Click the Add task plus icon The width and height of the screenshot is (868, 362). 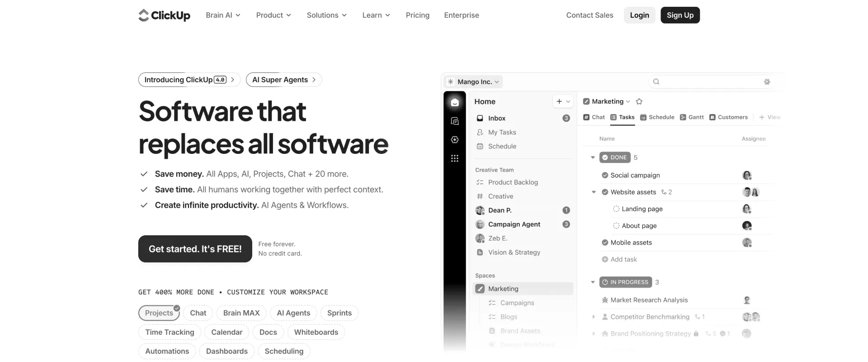coord(605,259)
